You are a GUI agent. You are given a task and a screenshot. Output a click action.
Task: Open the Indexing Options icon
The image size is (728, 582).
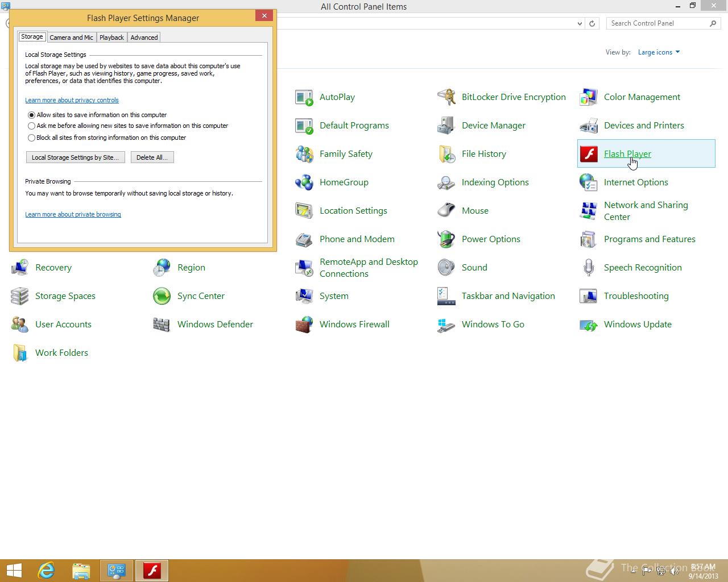click(446, 182)
